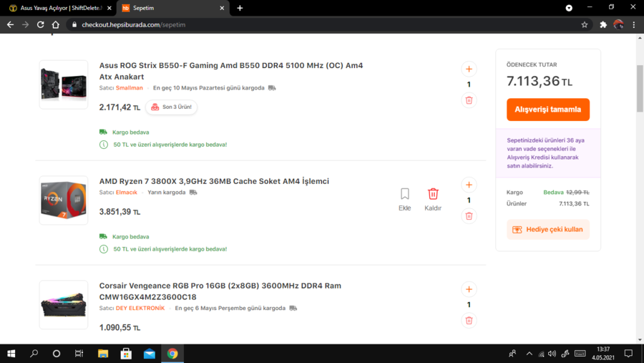The height and width of the screenshot is (363, 644).
Task: Open seller Smallman link
Action: click(130, 88)
